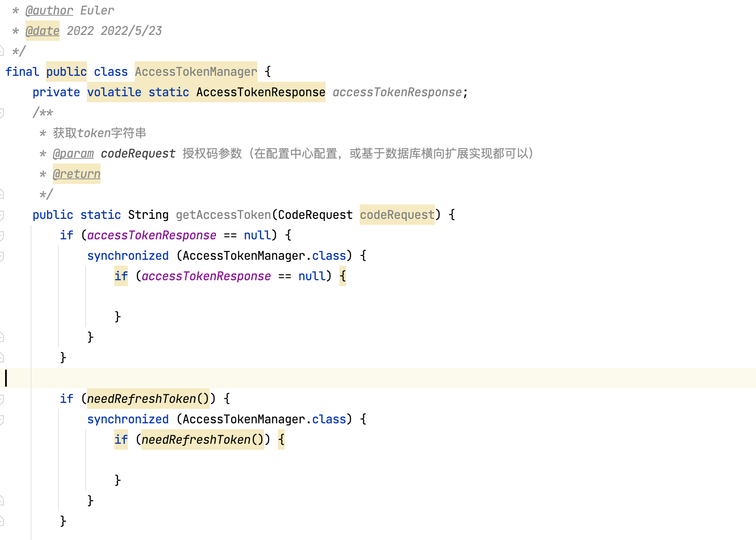This screenshot has height=540, width=756.
Task: Click the private keyword
Action: click(x=56, y=92)
